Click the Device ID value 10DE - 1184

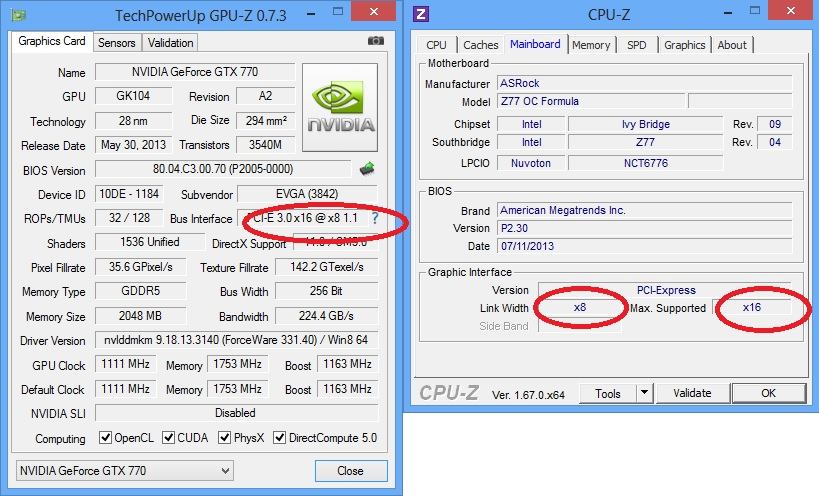[x=129, y=194]
